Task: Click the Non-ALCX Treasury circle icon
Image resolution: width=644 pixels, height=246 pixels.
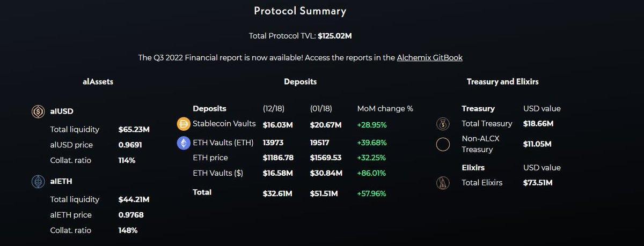Action: [443, 145]
